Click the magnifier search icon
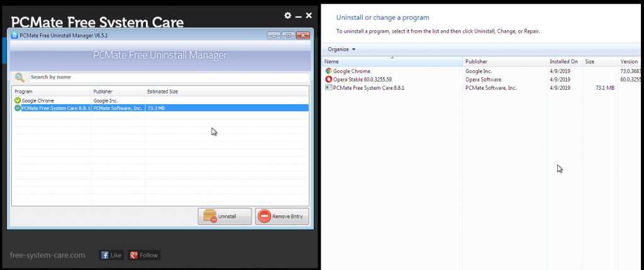The width and height of the screenshot is (644, 270). 19,77
